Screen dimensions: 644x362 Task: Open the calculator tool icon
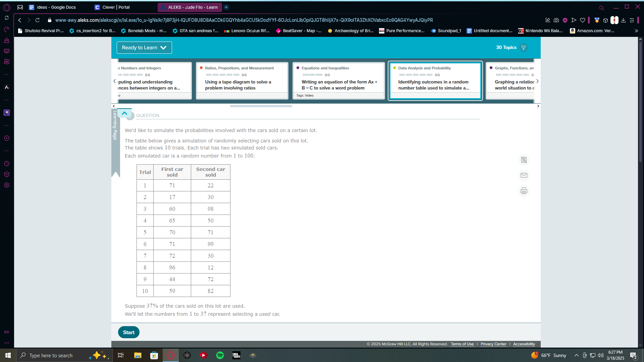[x=524, y=160]
